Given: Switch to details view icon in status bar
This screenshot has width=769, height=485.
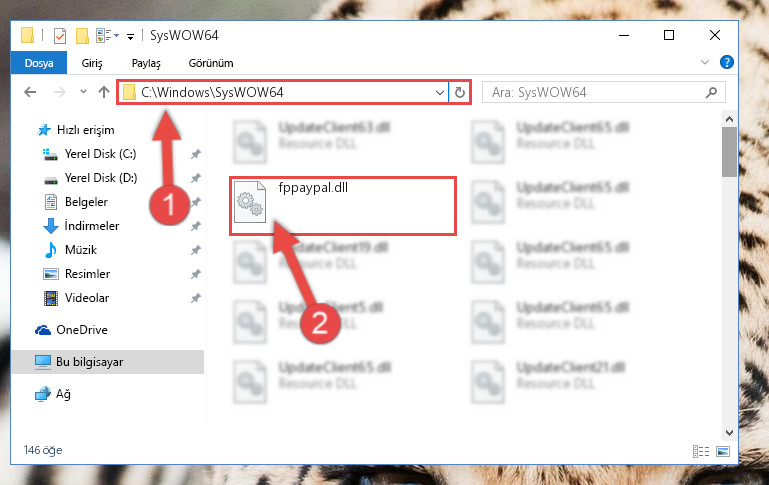Looking at the screenshot, I should [x=701, y=451].
